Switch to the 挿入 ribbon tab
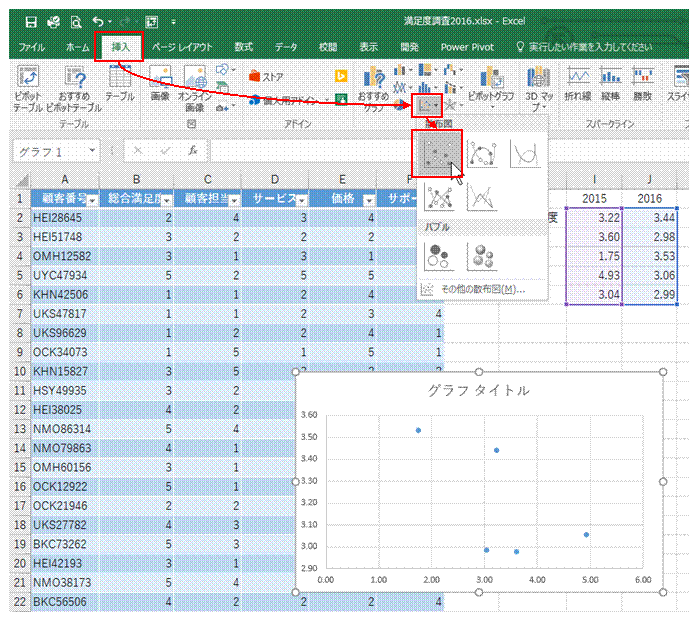Viewport: 698px width, 618px height. point(120,46)
